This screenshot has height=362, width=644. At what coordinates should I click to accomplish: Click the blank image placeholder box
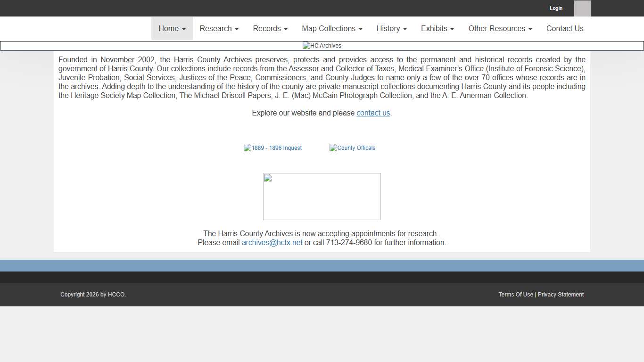322,197
